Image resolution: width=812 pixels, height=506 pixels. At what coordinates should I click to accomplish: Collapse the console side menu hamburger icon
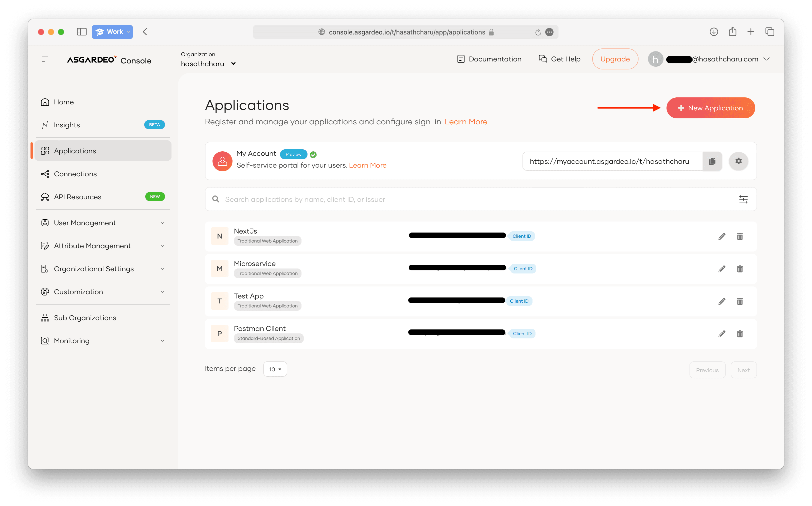pos(45,59)
